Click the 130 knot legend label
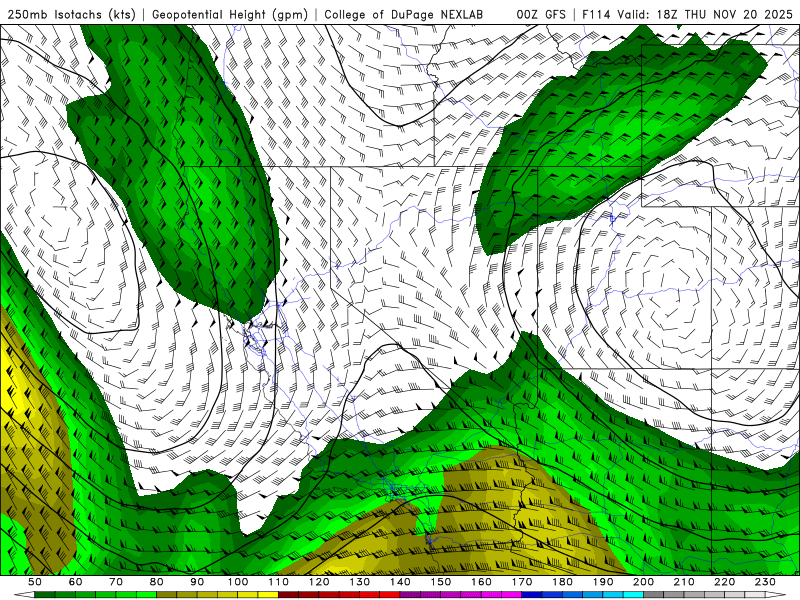This screenshot has height=600, width=800. 359,582
